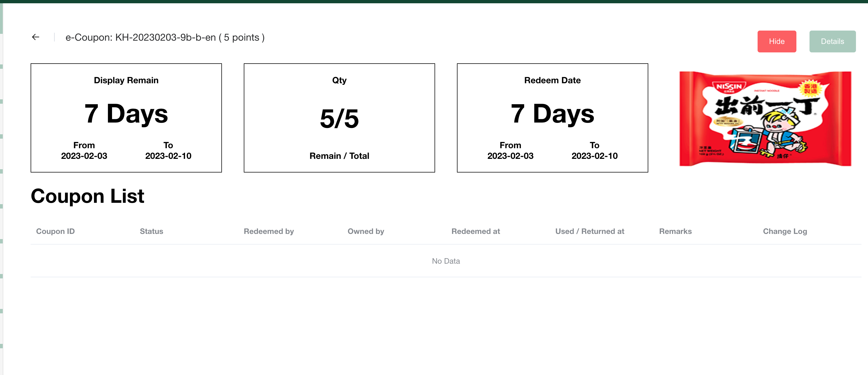Viewport: 868px width, 375px height.
Task: Click the Coupon List heading
Action: [87, 196]
